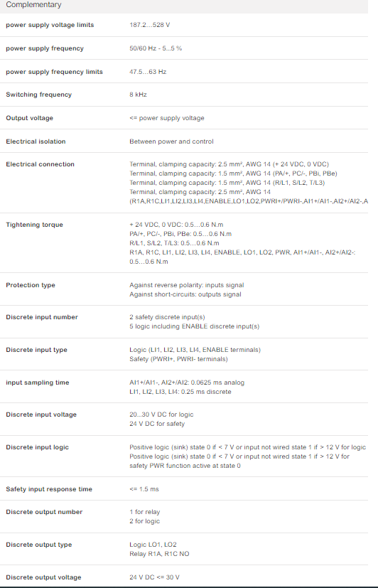378x588 pixels.
Task: Select the Discrete input type label
Action: pyautogui.click(x=37, y=350)
